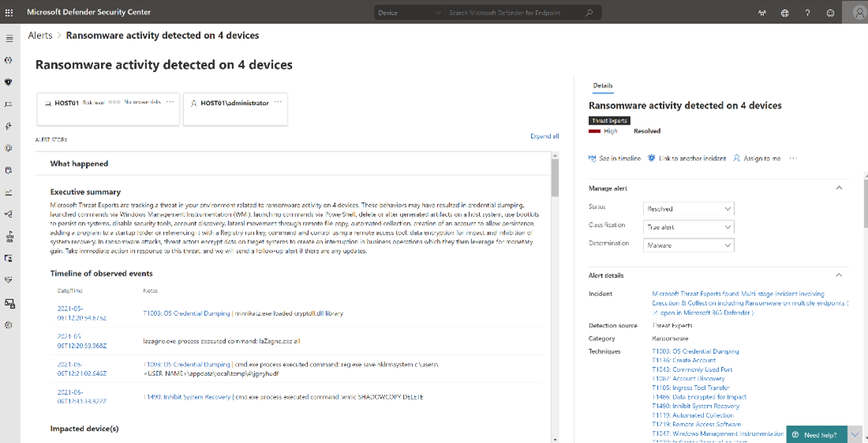This screenshot has width=868, height=443.
Task: Open T1136: Create Account technique link
Action: [683, 360]
